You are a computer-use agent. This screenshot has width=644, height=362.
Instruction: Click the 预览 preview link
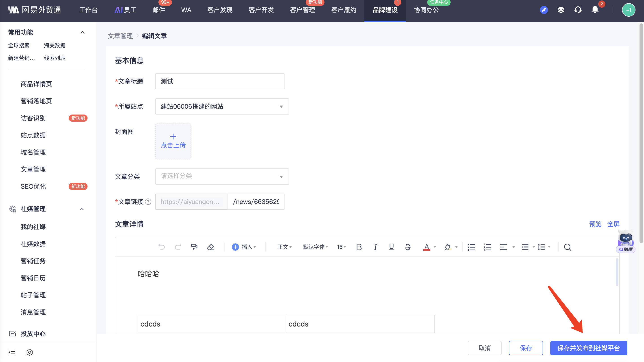595,224
